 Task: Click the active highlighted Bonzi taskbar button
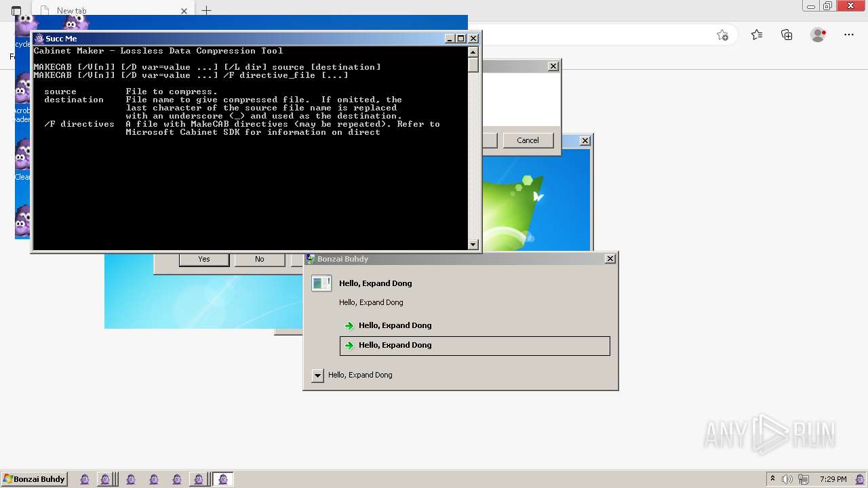pos(223,479)
